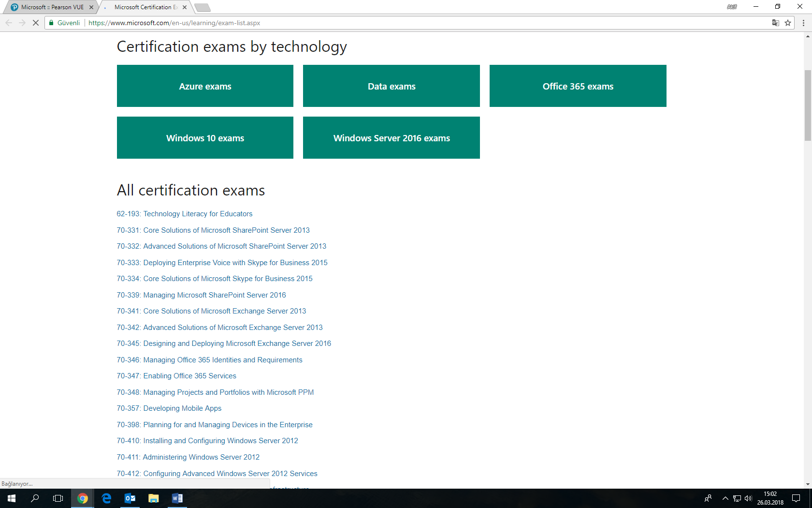812x508 pixels.
Task: Click the green secure padlock icon
Action: click(x=51, y=23)
